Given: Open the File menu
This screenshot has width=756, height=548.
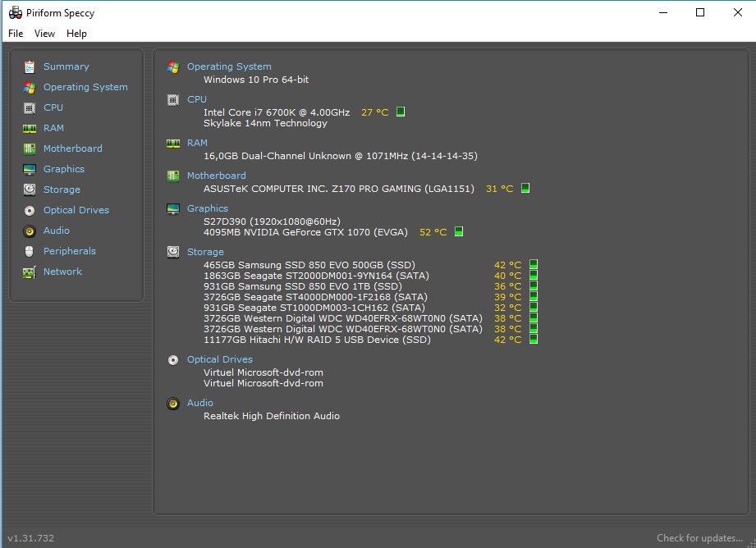Looking at the screenshot, I should point(16,34).
